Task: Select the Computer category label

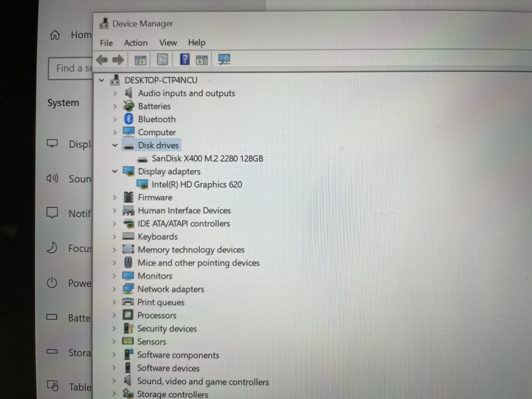Action: (x=157, y=132)
